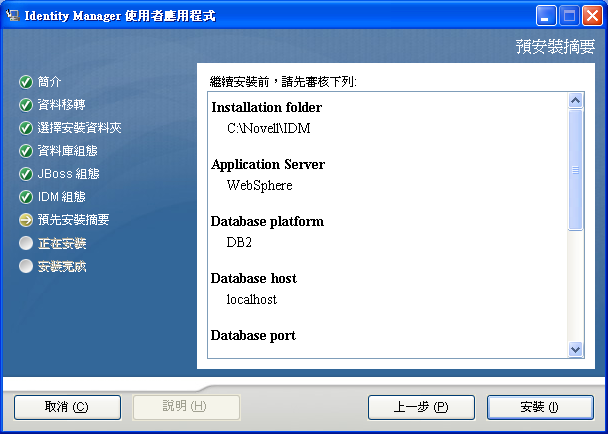Click green check icon beside 簡介
The width and height of the screenshot is (608, 434).
click(26, 82)
